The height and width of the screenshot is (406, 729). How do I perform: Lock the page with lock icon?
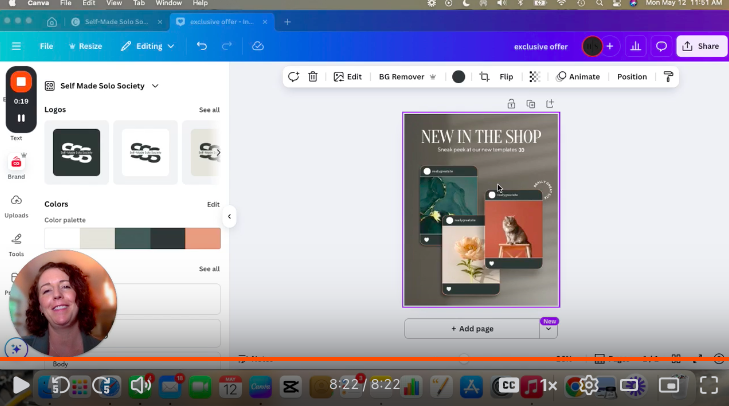511,104
